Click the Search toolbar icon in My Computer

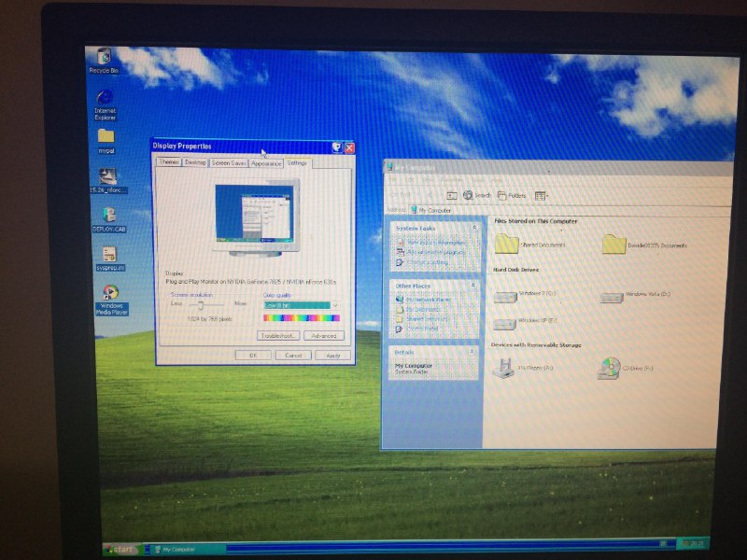coord(477,195)
